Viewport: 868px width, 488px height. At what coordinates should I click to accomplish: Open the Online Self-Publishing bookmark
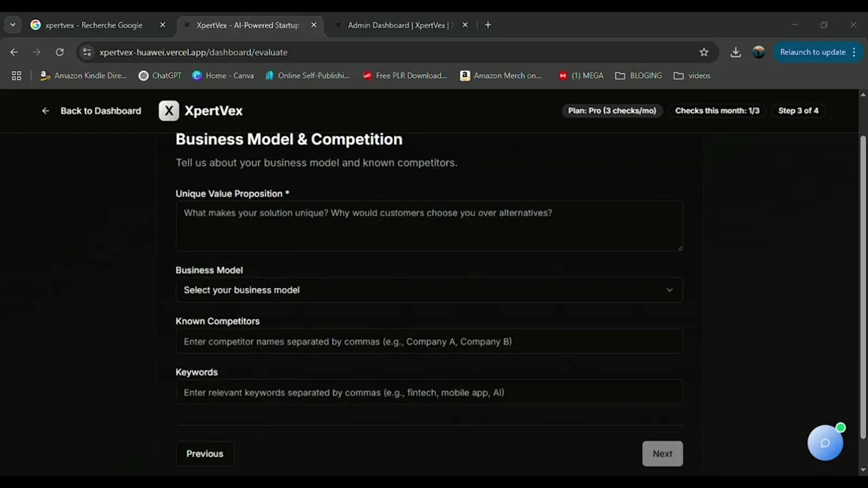[x=307, y=75]
